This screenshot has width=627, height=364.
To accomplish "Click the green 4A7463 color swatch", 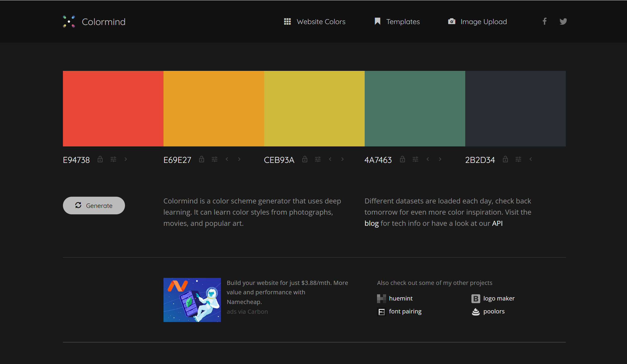I will click(415, 108).
